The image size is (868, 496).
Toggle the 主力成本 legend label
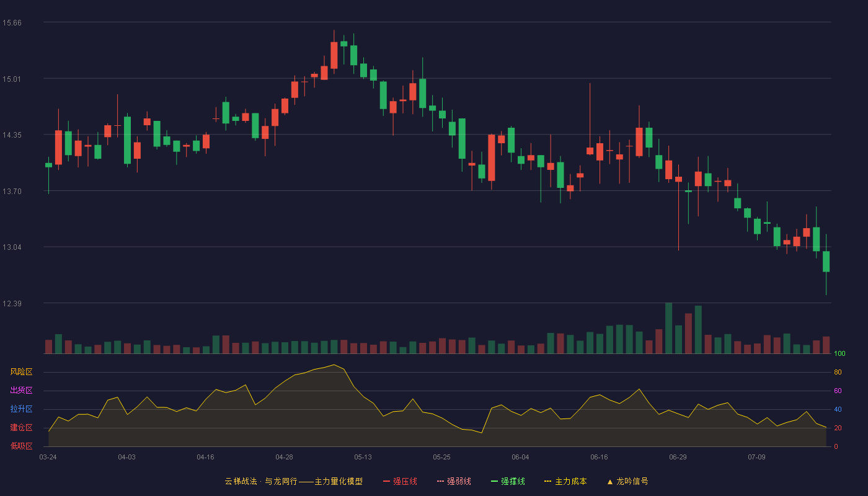coord(570,481)
